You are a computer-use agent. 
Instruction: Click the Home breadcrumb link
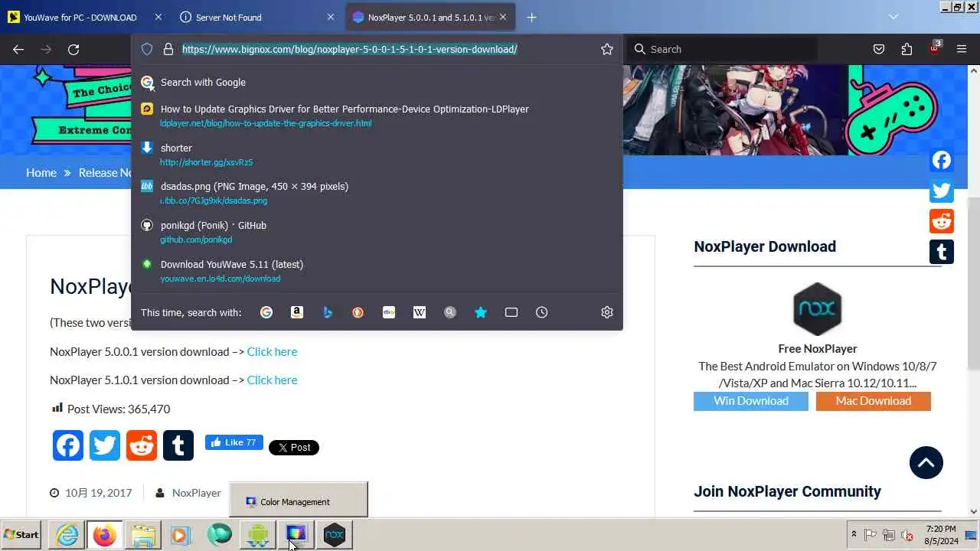[x=41, y=172]
